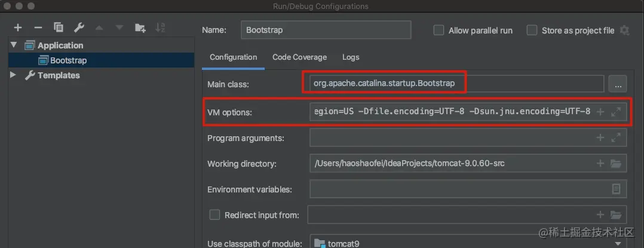Toggle the Redirect input from checkbox
The image size is (644, 248).
click(214, 215)
